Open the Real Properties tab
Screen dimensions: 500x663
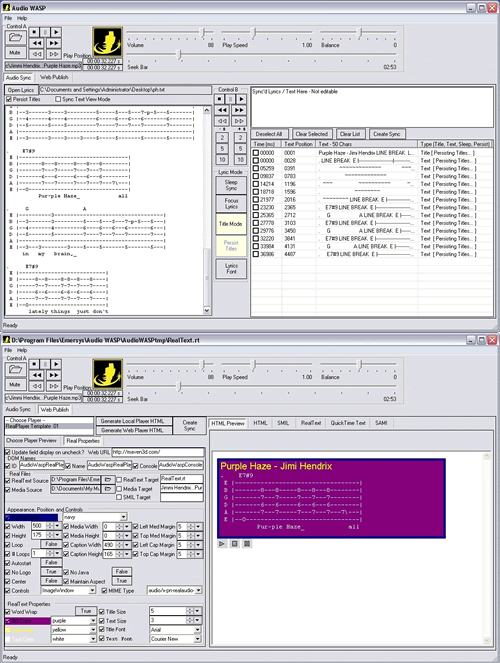point(83,441)
